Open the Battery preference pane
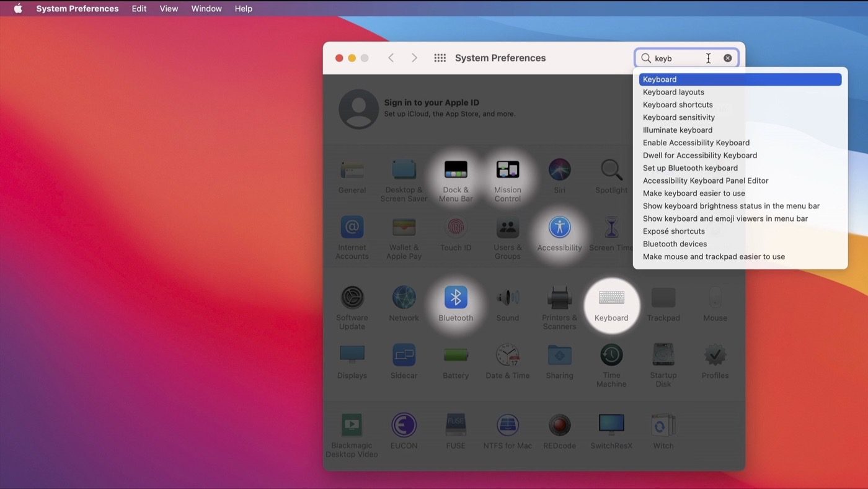Viewport: 868px width, 489px height. pyautogui.click(x=456, y=355)
